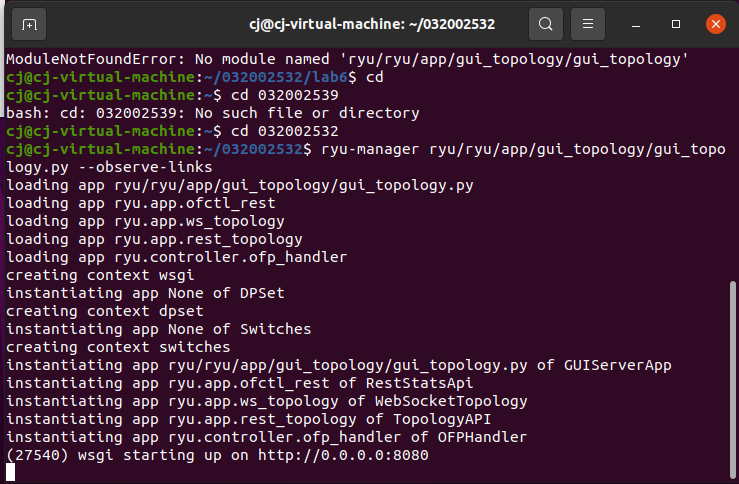Click the terminal vertical scrollbar thumb

(732, 379)
